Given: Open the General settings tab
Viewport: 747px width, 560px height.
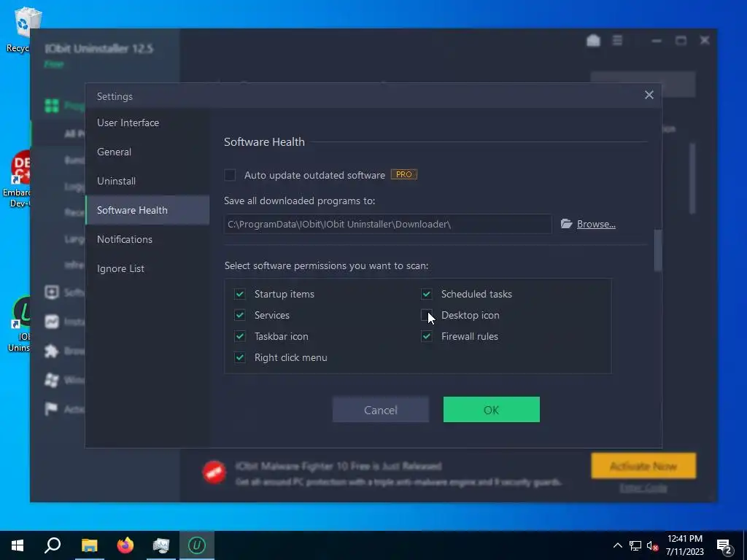Looking at the screenshot, I should pos(147,152).
